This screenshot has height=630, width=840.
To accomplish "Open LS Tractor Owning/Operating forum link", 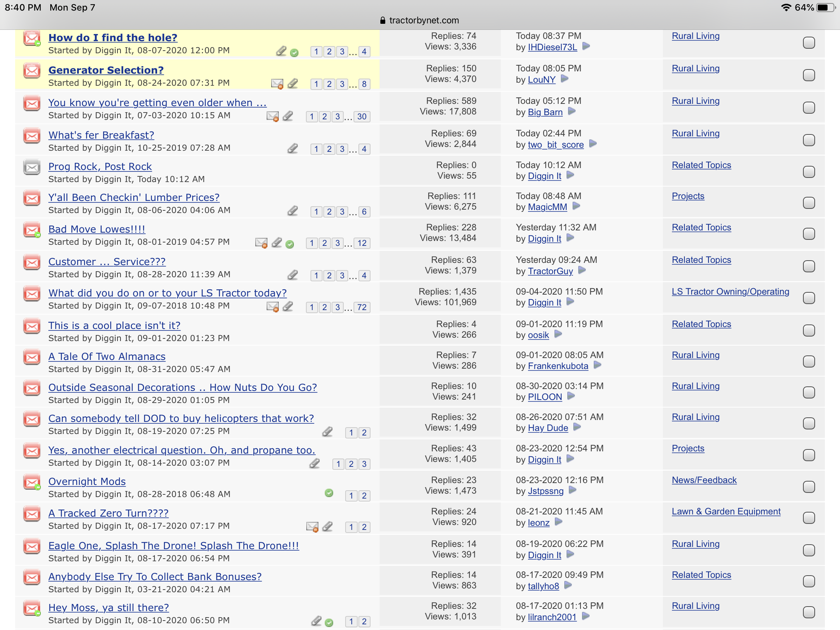I will point(730,292).
